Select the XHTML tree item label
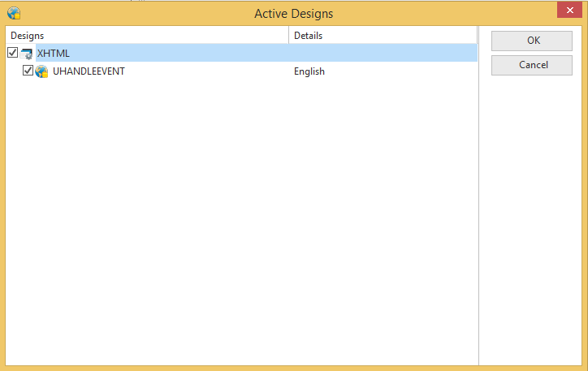The image size is (588, 371). click(54, 54)
